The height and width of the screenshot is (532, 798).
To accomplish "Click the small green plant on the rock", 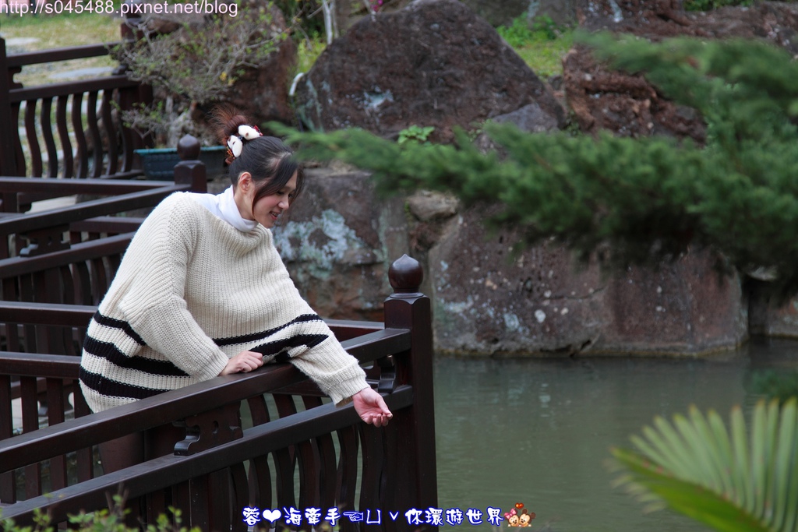I will coord(415,135).
